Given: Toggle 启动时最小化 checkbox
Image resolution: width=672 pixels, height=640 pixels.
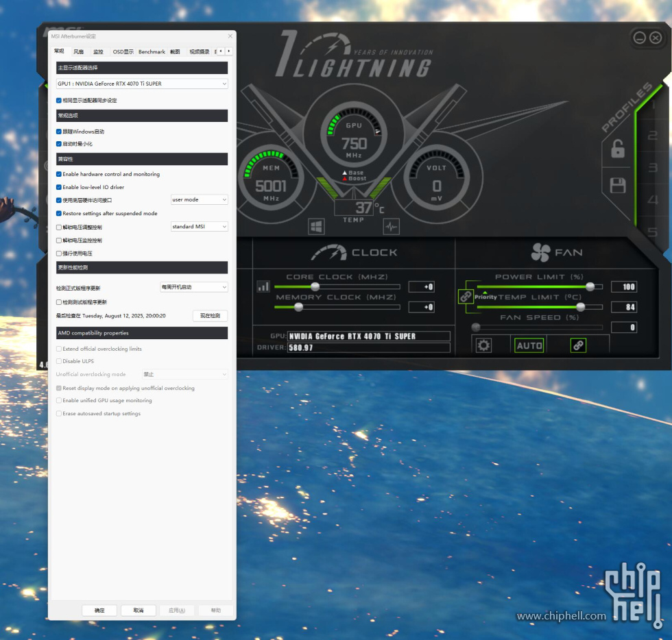Looking at the screenshot, I should [x=59, y=144].
